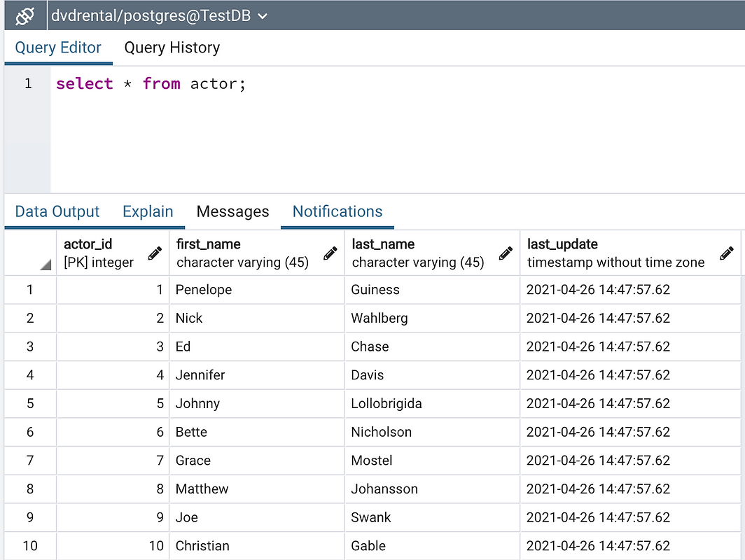Click the last_name cell Gable
This screenshot has width=745, height=560.
pos(433,546)
